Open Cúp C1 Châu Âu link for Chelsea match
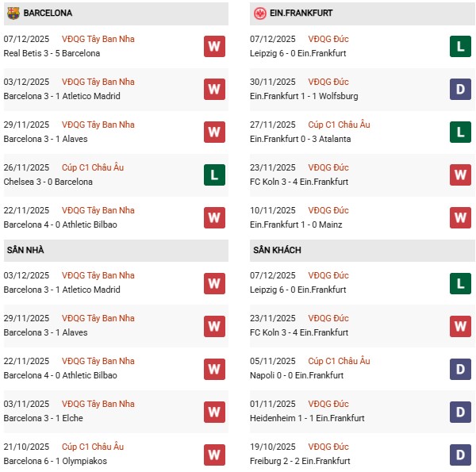 tap(92, 168)
